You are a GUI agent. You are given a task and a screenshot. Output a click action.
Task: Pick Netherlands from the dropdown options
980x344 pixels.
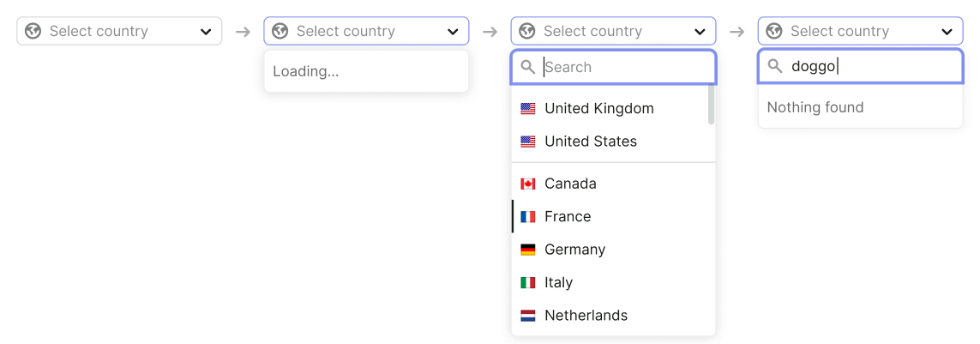point(613,315)
